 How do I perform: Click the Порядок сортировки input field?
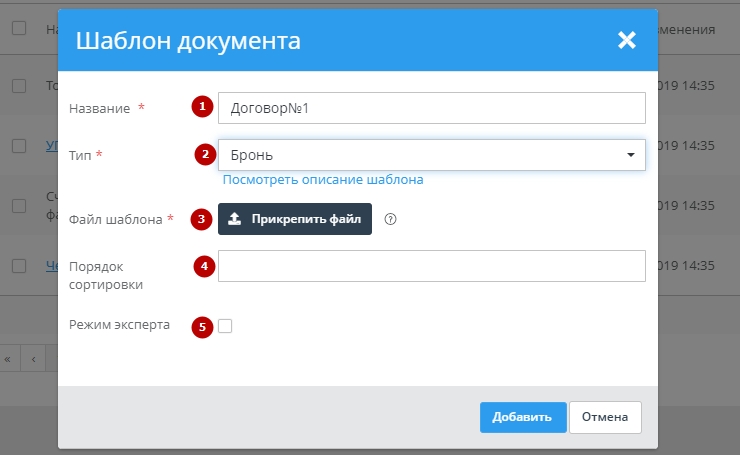pos(431,266)
